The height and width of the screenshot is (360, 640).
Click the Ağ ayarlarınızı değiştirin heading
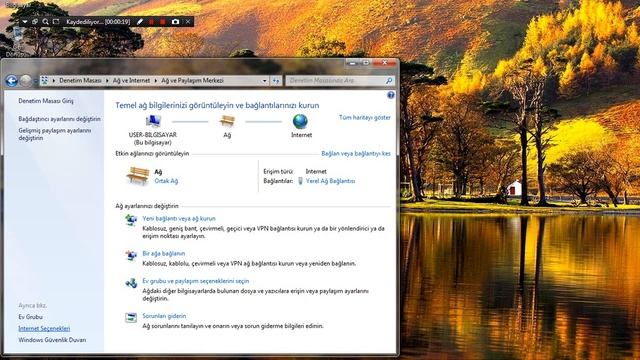[x=147, y=206]
